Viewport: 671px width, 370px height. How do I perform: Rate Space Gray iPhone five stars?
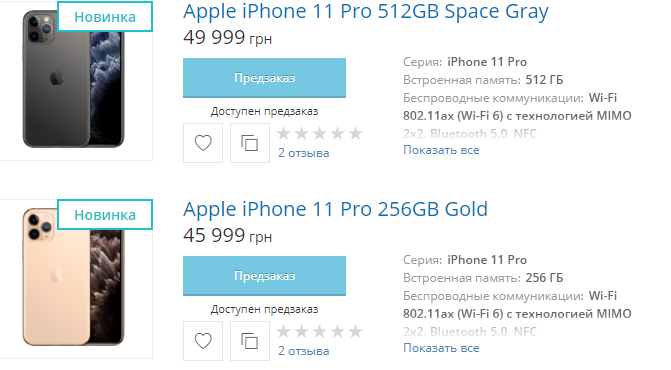[x=355, y=133]
